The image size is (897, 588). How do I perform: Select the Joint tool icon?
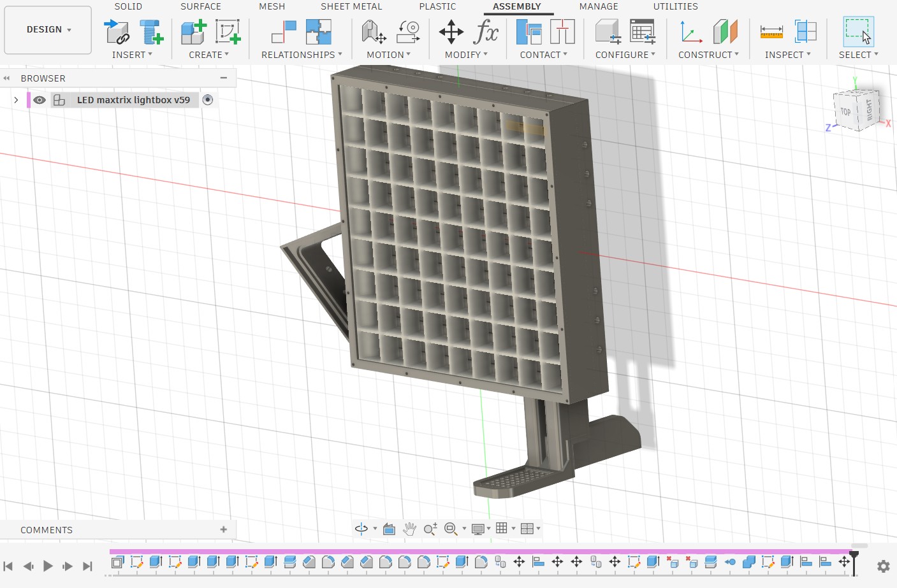(284, 31)
